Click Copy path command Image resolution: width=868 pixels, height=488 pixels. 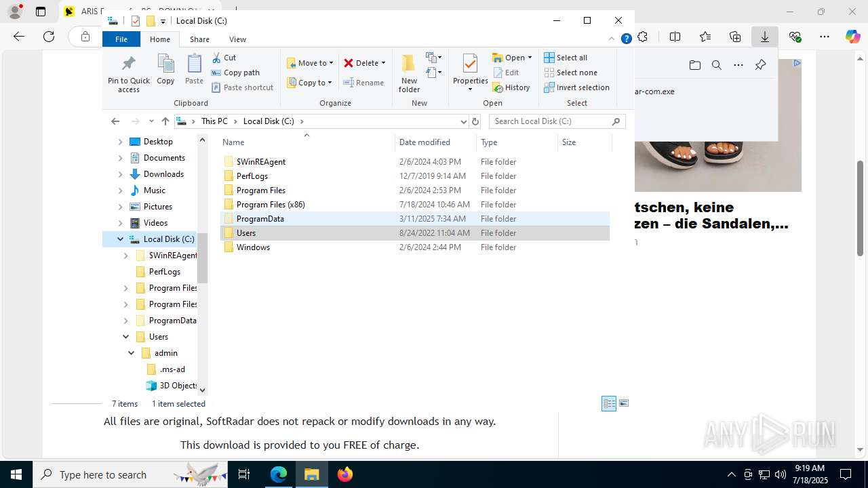coord(235,73)
